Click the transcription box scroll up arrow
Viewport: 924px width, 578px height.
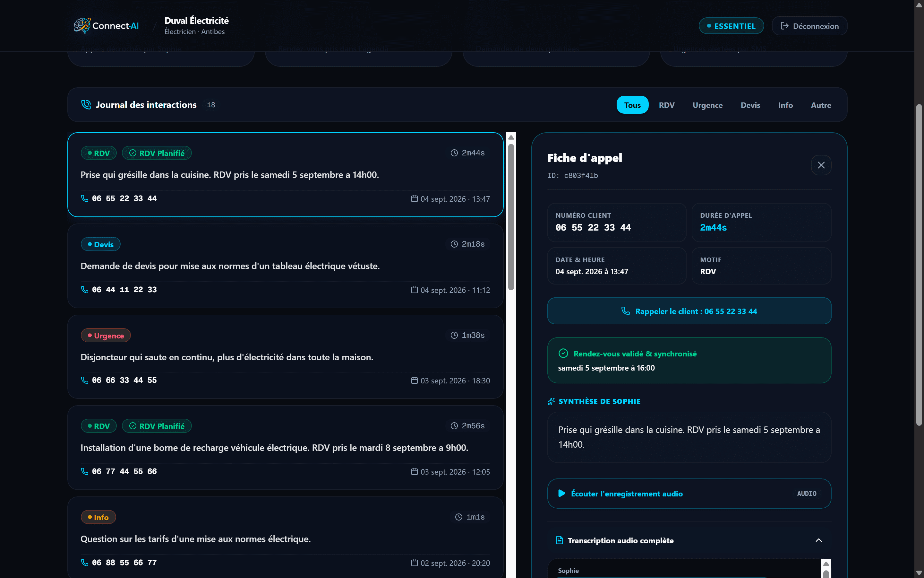coord(826,564)
